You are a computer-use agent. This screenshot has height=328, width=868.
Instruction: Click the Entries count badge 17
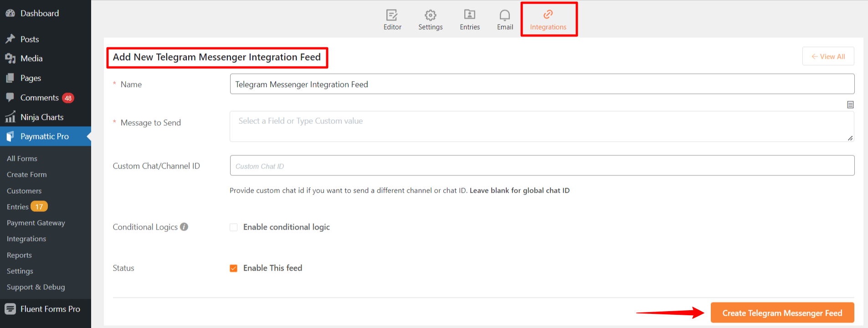39,207
